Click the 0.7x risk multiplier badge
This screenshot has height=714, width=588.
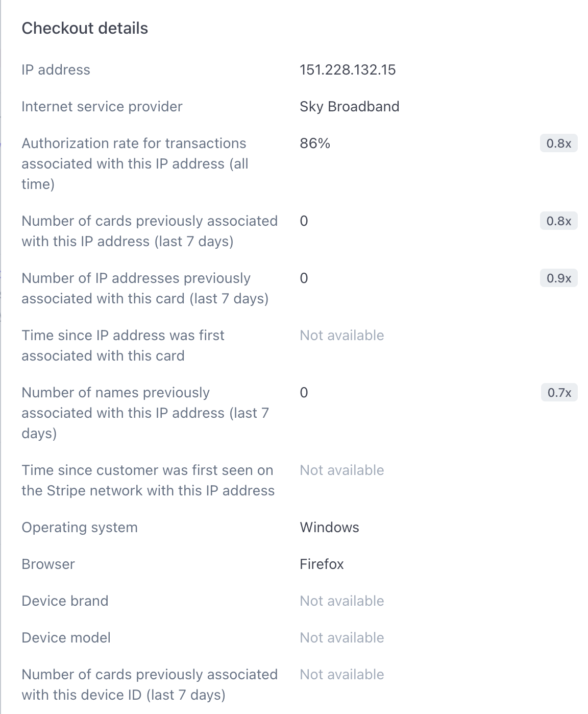[559, 393]
